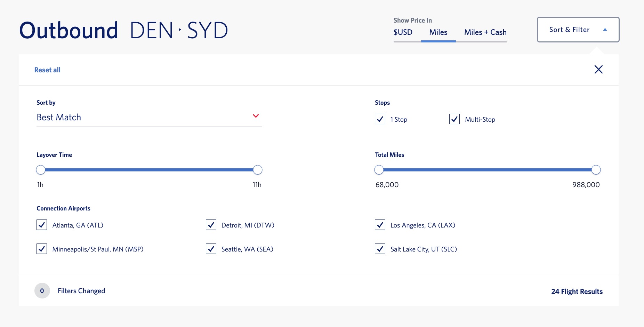This screenshot has height=327, width=644.
Task: Click the right Total Miles slider handle
Action: [596, 170]
